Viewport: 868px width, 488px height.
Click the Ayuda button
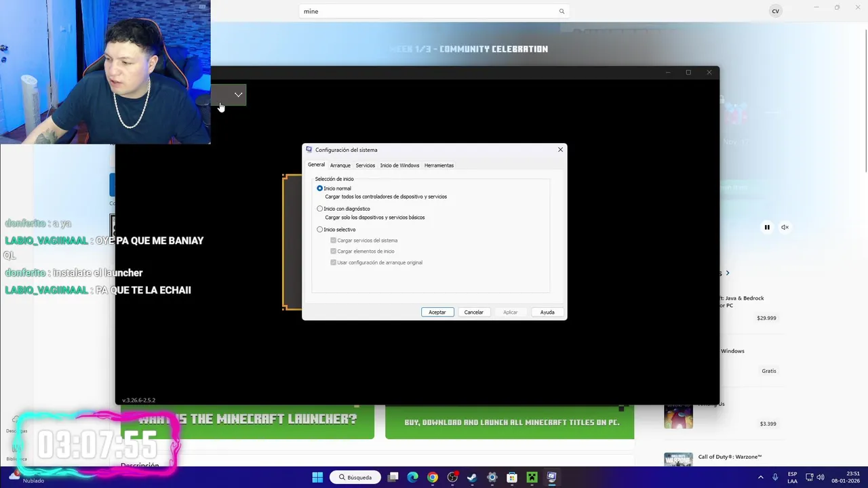pos(547,312)
